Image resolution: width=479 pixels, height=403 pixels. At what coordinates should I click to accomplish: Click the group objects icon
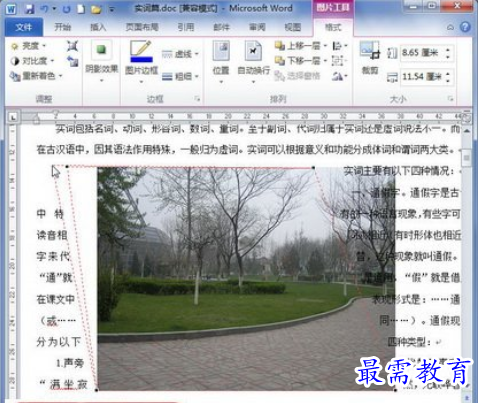338,61
